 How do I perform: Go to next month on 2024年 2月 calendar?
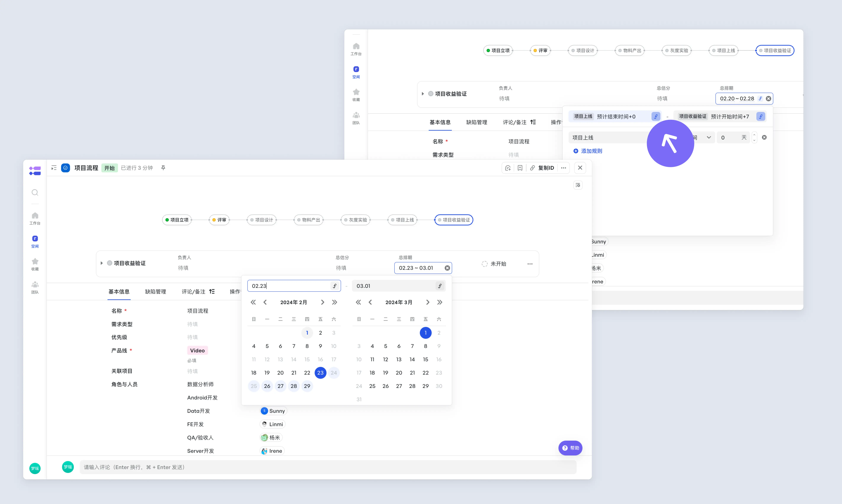point(322,302)
